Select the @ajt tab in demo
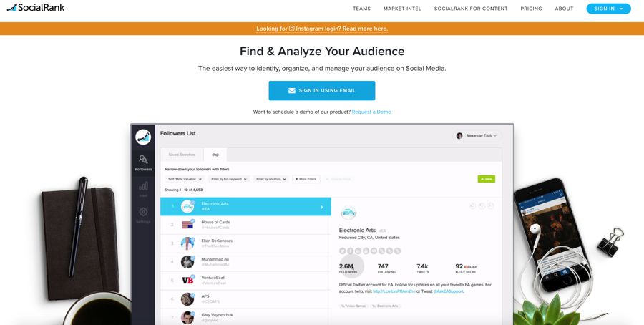644x325 pixels. click(215, 155)
